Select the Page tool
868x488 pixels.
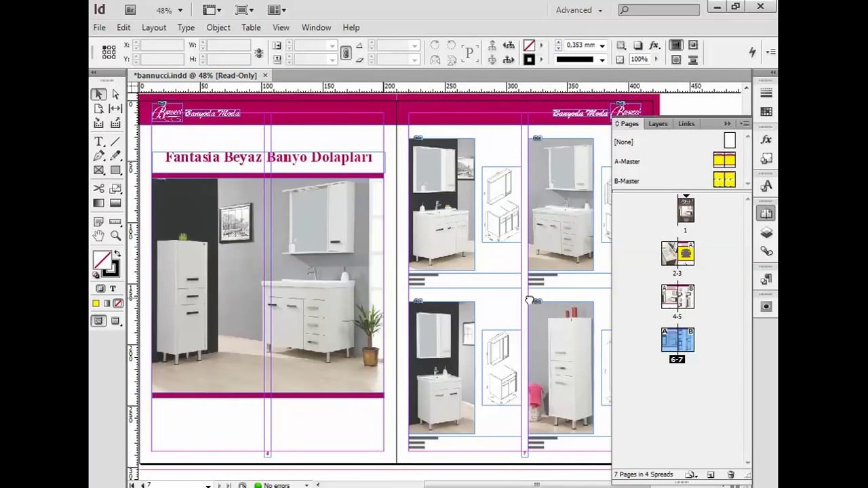tap(99, 108)
